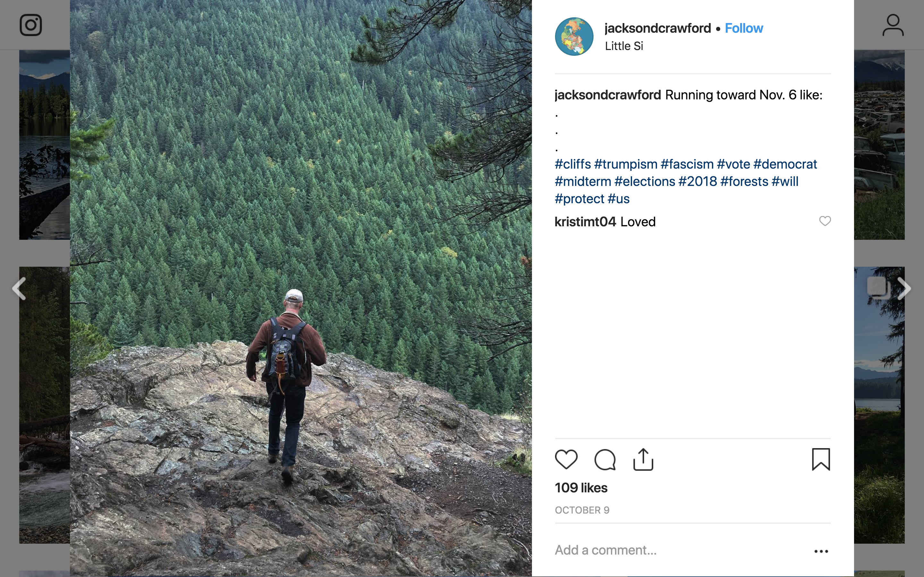Open the Instagram logo home icon
The image size is (924, 577).
pos(31,25)
